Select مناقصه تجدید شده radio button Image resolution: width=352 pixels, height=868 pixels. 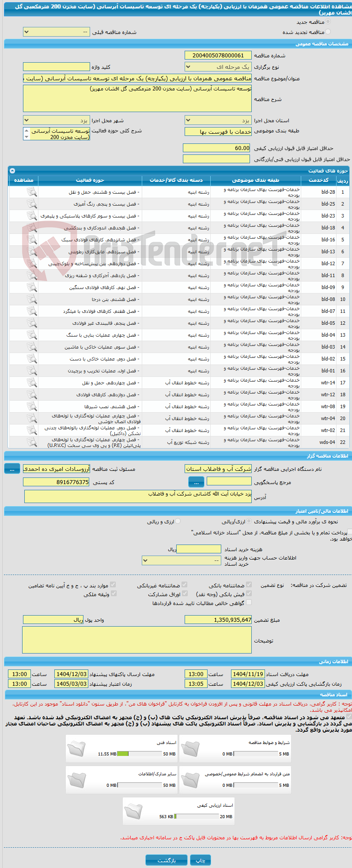(x=327, y=32)
